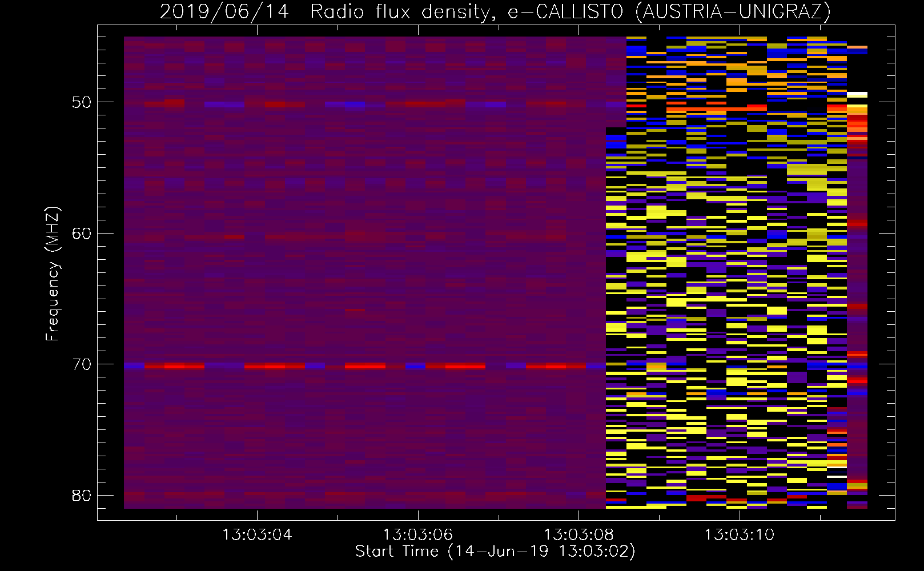
Task: Click the Frequency (MHZ) axis label
Action: tap(52, 275)
